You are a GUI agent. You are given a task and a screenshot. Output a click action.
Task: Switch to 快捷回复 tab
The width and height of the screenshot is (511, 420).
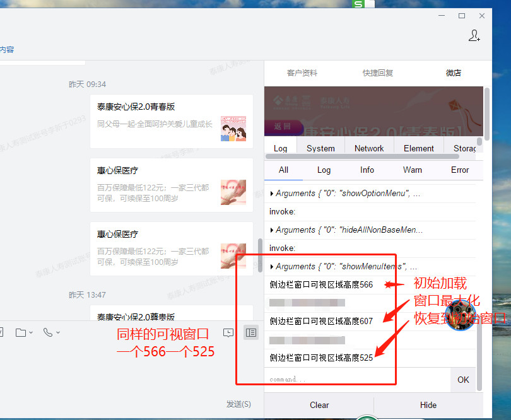(378, 73)
